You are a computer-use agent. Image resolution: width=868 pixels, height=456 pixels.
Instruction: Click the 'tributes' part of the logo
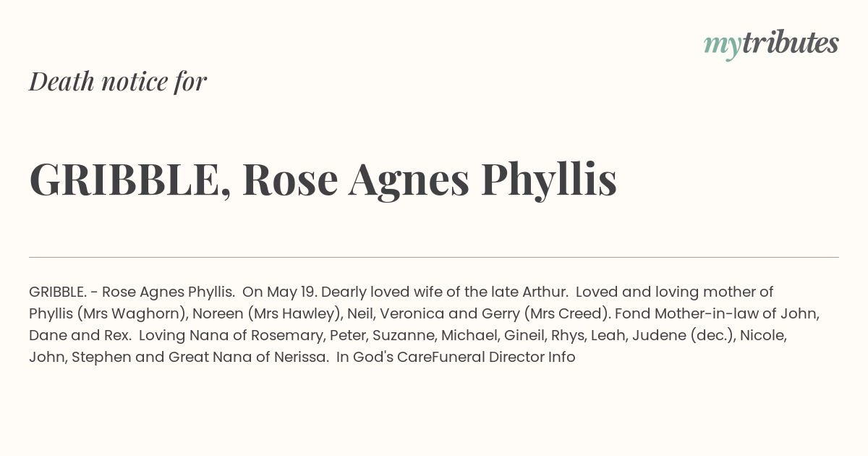click(791, 43)
